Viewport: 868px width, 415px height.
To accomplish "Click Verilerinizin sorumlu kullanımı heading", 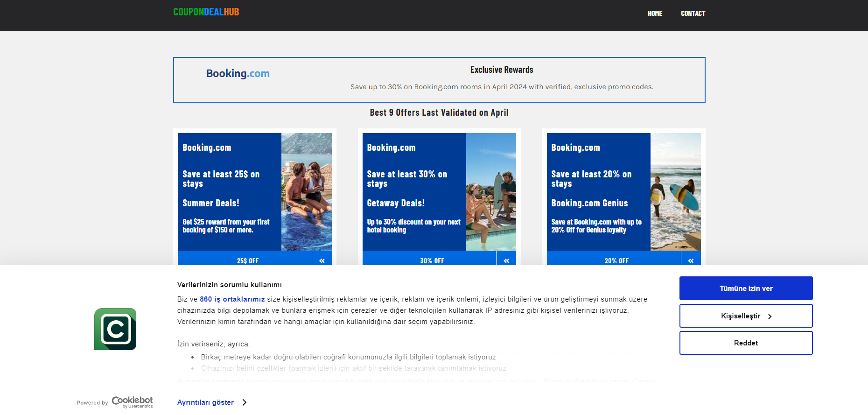I will pos(229,285).
